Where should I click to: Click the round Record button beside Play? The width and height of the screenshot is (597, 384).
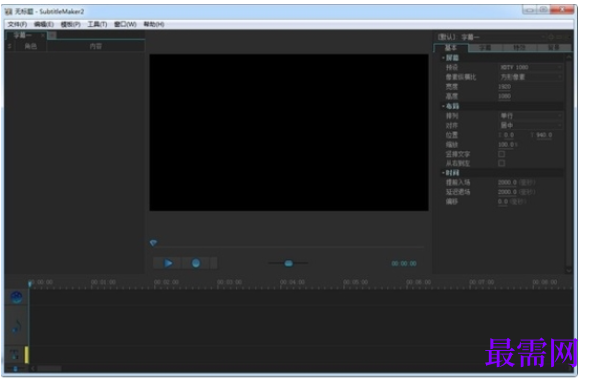pos(196,263)
